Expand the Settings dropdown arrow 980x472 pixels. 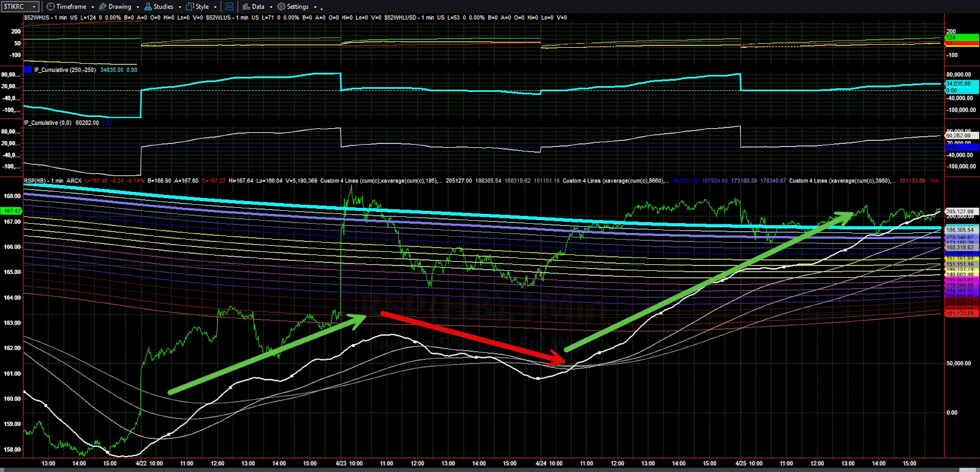[x=315, y=7]
